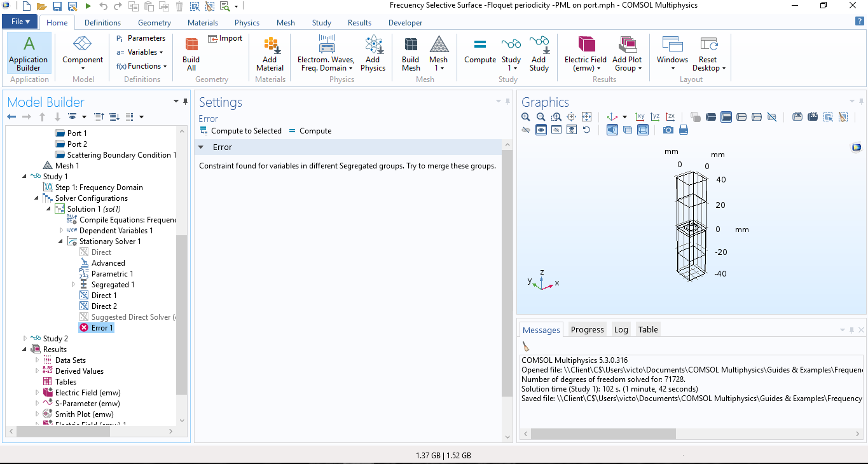
Task: Create a new model using blank page icon
Action: tap(26, 6)
